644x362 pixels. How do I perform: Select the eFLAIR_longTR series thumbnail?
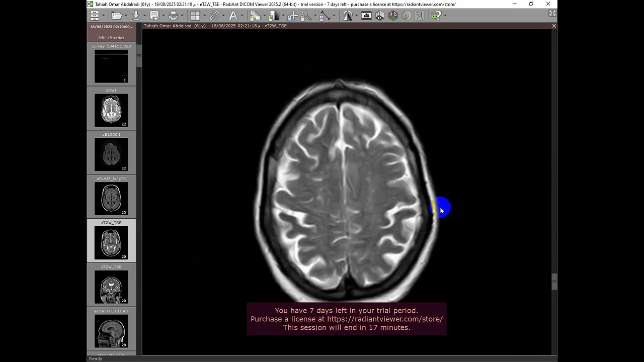[x=111, y=199]
